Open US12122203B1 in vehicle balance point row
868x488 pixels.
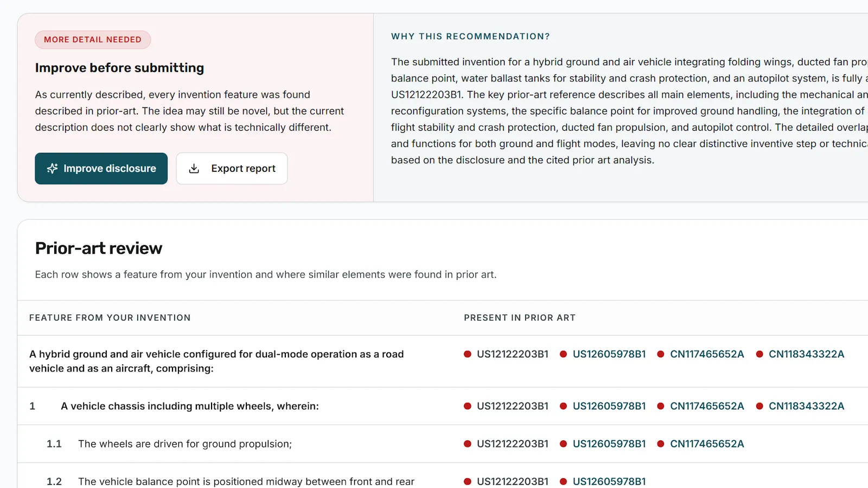click(x=512, y=481)
